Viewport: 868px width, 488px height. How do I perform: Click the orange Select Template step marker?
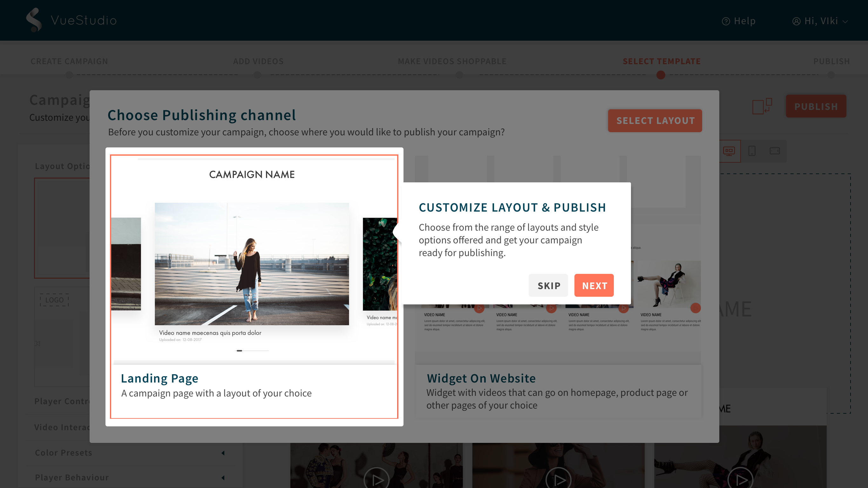pos(661,75)
